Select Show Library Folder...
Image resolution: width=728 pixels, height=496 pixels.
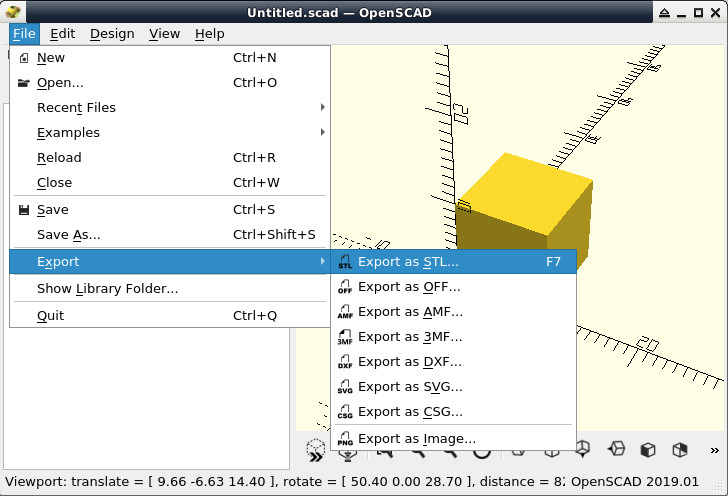tap(169, 289)
